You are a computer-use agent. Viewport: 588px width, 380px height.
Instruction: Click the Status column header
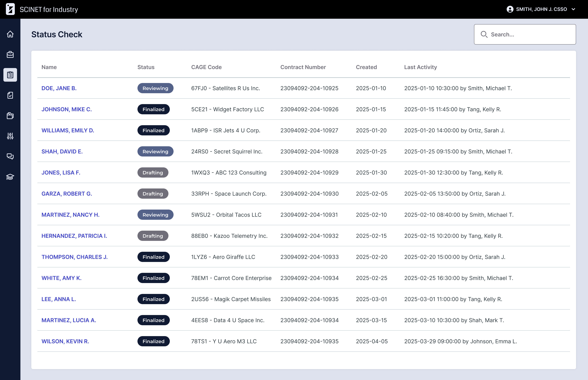tap(146, 67)
